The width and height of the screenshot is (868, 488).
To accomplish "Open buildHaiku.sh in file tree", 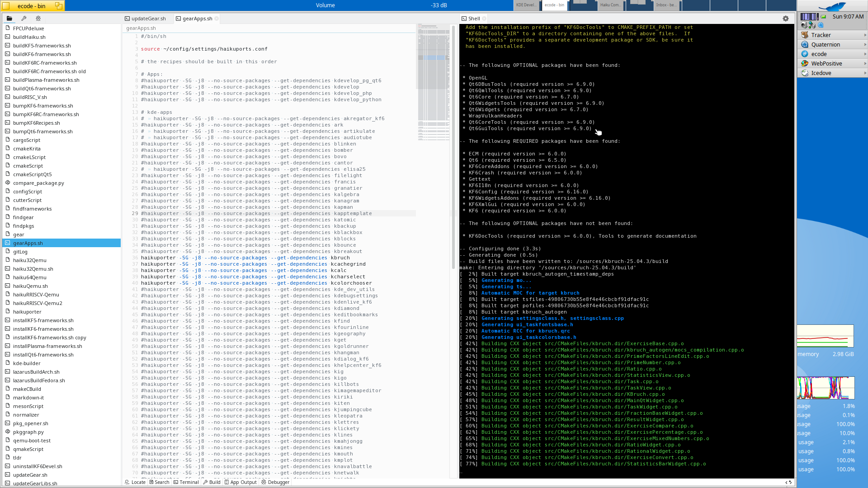I will (29, 37).
